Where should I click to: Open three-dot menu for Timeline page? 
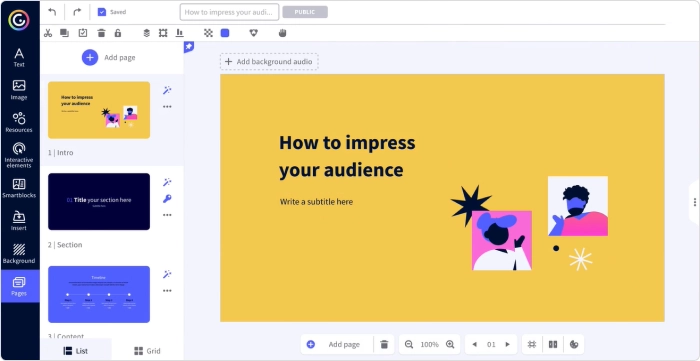(167, 290)
